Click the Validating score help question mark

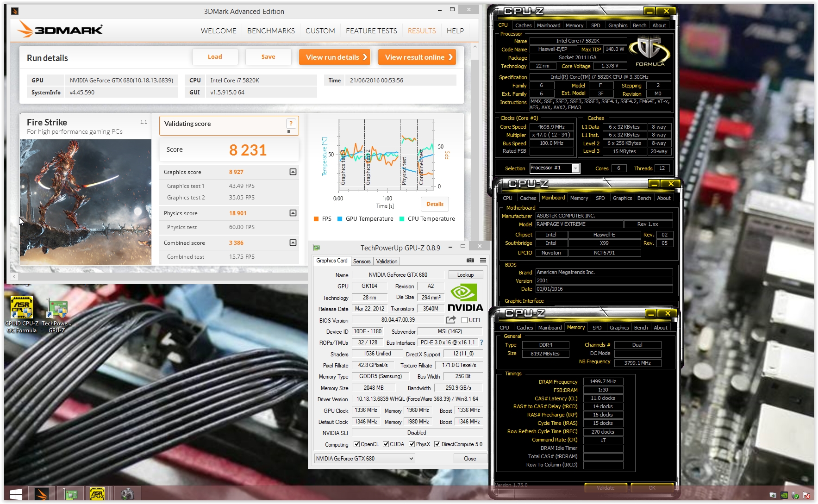[291, 123]
